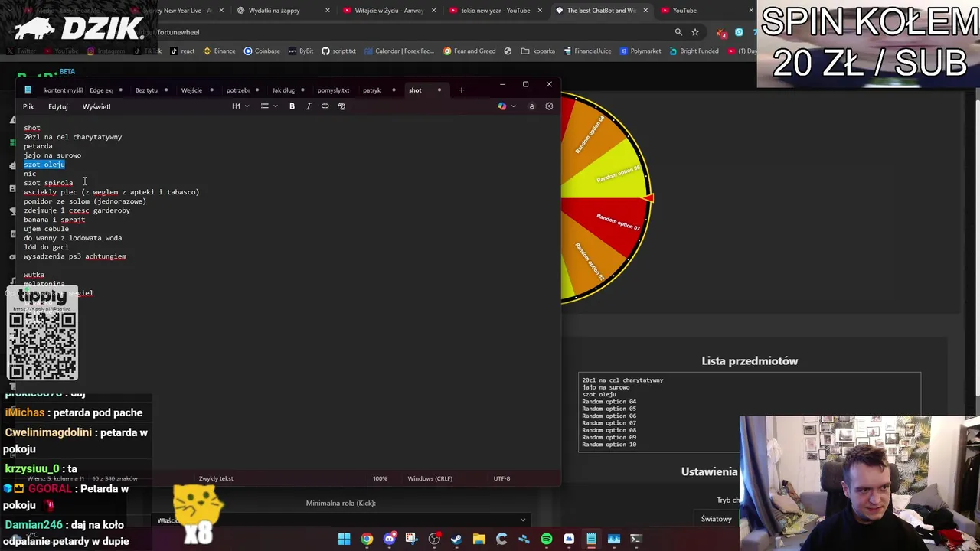Screen dimensions: 980x551
Task: Open Wyświetl menu in Notepad
Action: pos(96,106)
